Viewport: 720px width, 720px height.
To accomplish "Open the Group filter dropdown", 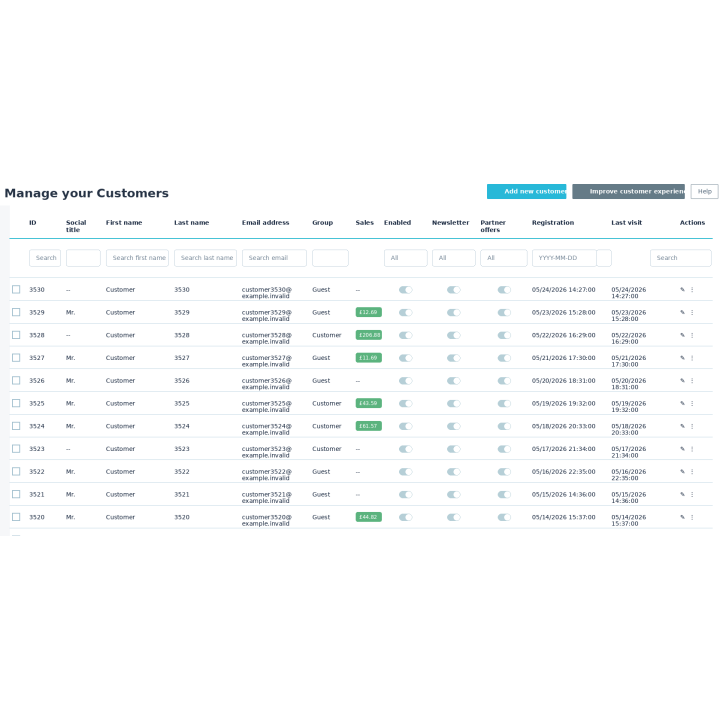I will 330,258.
